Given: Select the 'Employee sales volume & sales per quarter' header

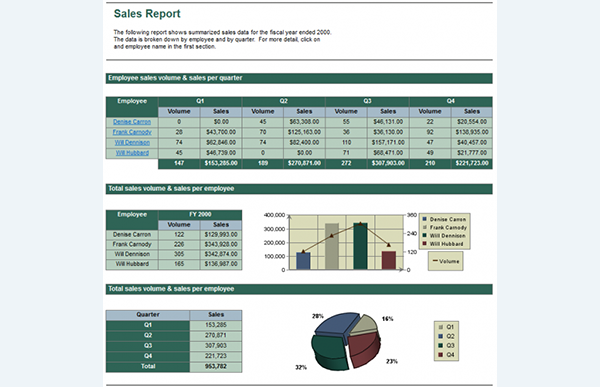Looking at the screenshot, I should tap(299, 78).
